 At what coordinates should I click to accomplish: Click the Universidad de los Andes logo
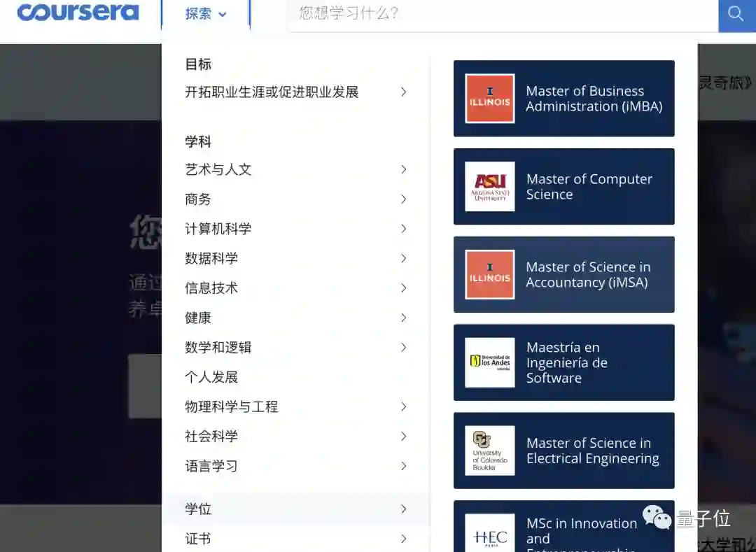(490, 362)
